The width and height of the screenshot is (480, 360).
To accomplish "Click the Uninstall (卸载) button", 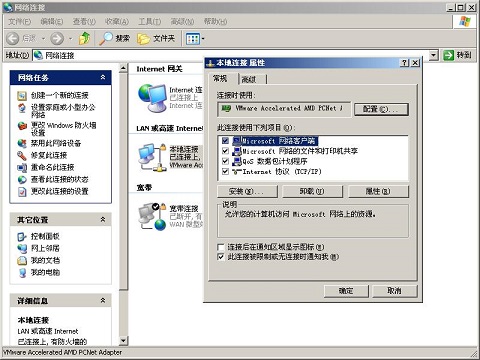I will pyautogui.click(x=312, y=192).
